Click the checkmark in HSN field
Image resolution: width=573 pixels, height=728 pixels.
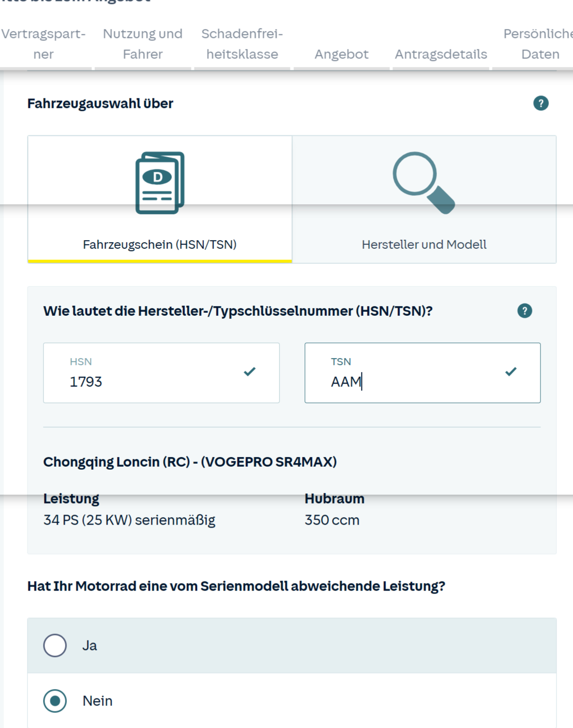pyautogui.click(x=249, y=372)
